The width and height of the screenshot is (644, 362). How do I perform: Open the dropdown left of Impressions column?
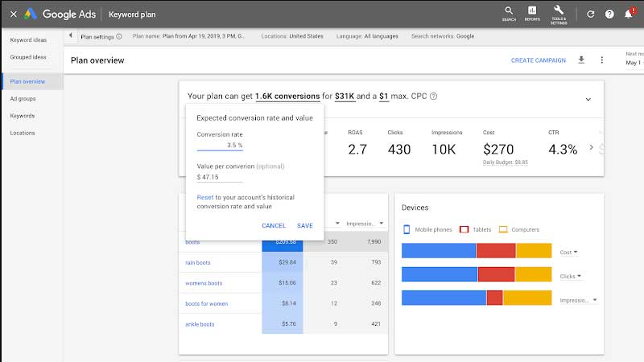[x=337, y=224]
